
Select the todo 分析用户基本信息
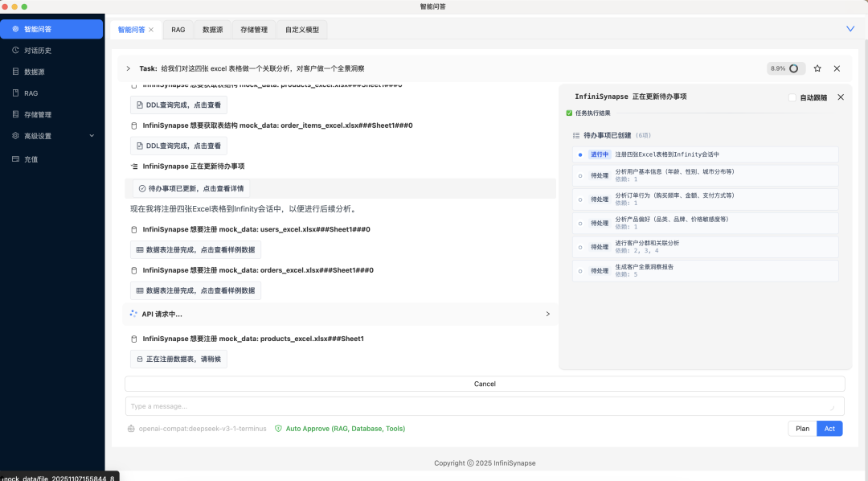click(706, 175)
